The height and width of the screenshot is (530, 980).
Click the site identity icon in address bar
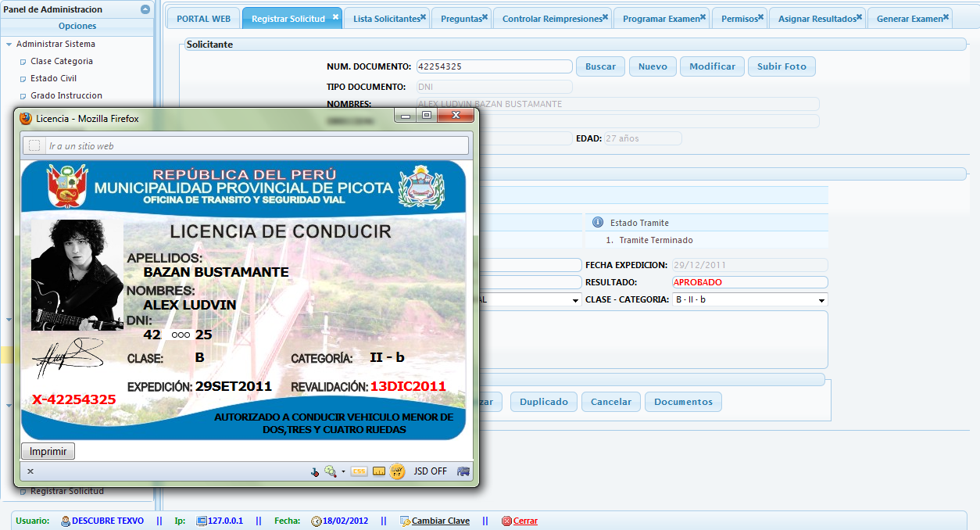tap(34, 145)
